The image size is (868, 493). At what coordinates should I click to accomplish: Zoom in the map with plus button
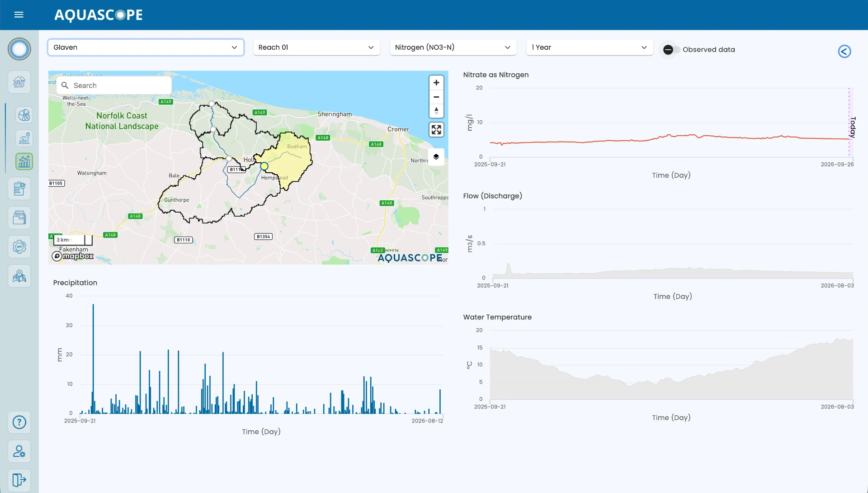click(x=436, y=83)
